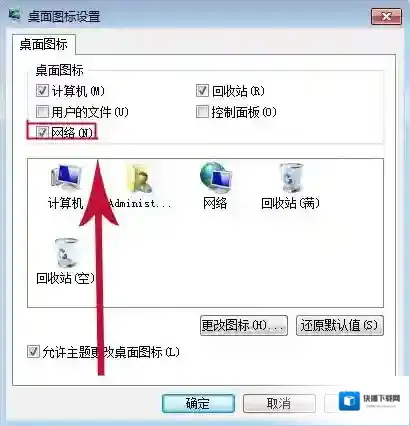
Task: Switch to the 桌面图标 tab
Action: (44, 44)
